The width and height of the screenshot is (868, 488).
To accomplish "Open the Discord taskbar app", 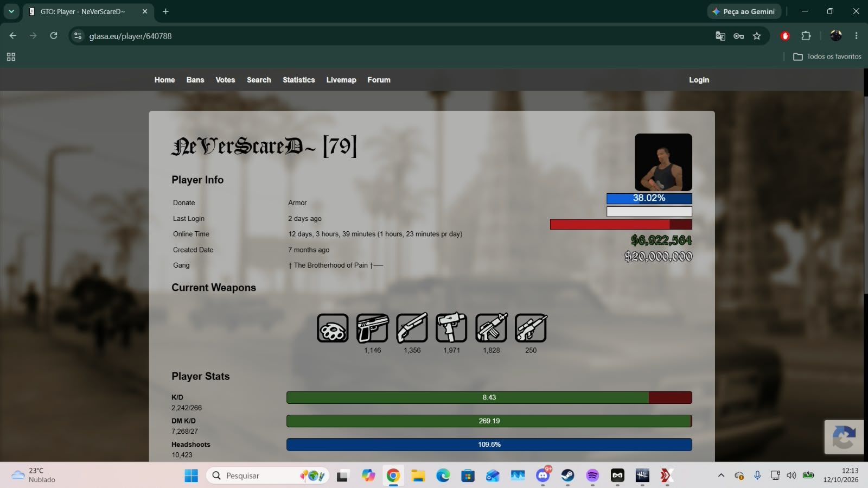I will pyautogui.click(x=543, y=476).
